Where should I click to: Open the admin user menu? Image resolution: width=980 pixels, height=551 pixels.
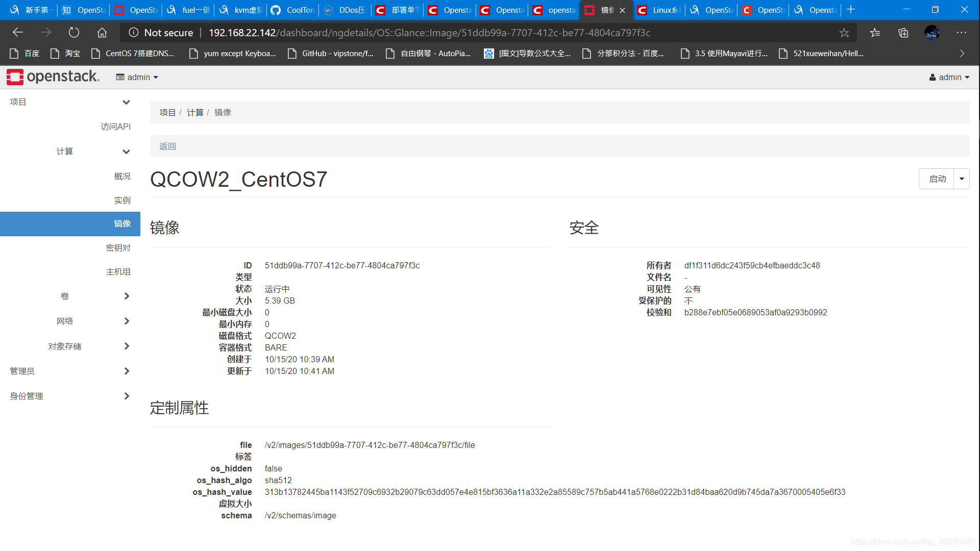[949, 77]
